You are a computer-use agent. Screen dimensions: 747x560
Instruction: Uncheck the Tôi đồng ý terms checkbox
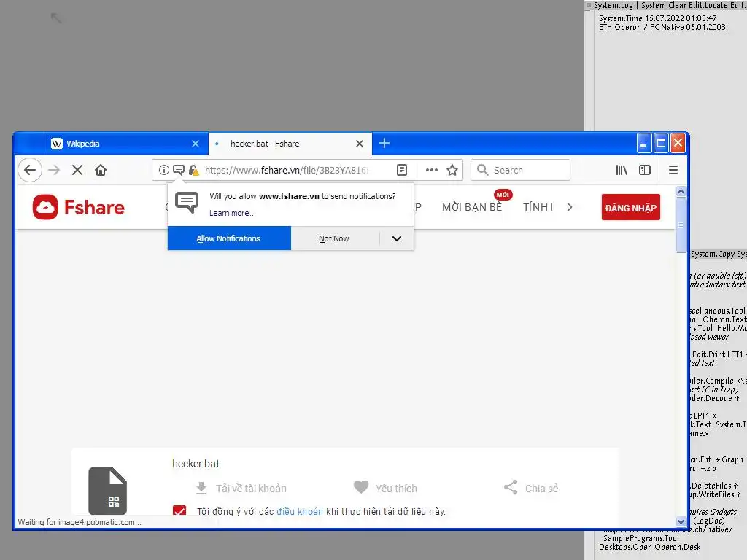tap(179, 511)
